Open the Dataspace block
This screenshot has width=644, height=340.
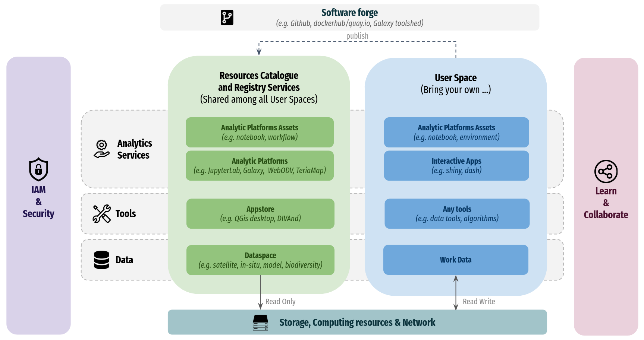(260, 260)
